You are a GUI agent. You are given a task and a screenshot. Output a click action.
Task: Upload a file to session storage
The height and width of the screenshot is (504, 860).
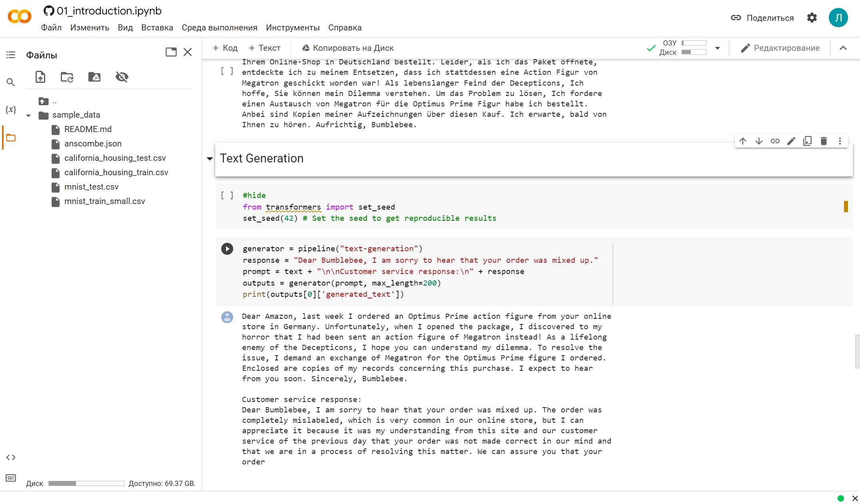click(x=40, y=77)
